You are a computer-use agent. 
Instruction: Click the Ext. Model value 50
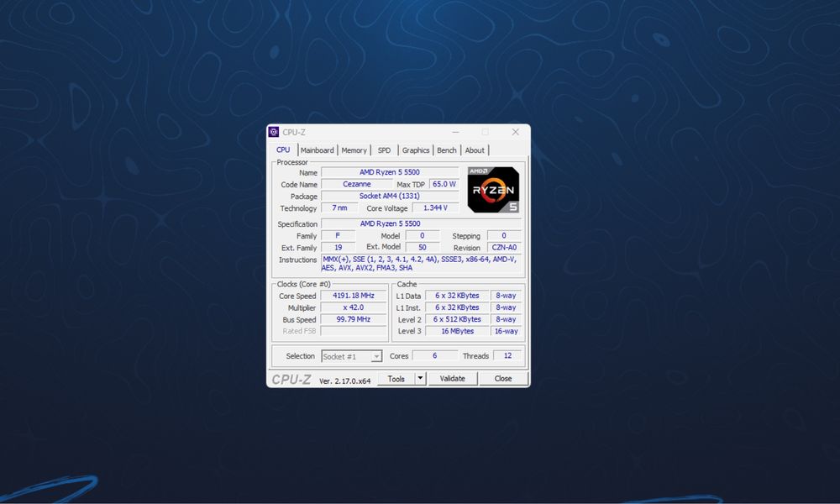click(x=423, y=248)
